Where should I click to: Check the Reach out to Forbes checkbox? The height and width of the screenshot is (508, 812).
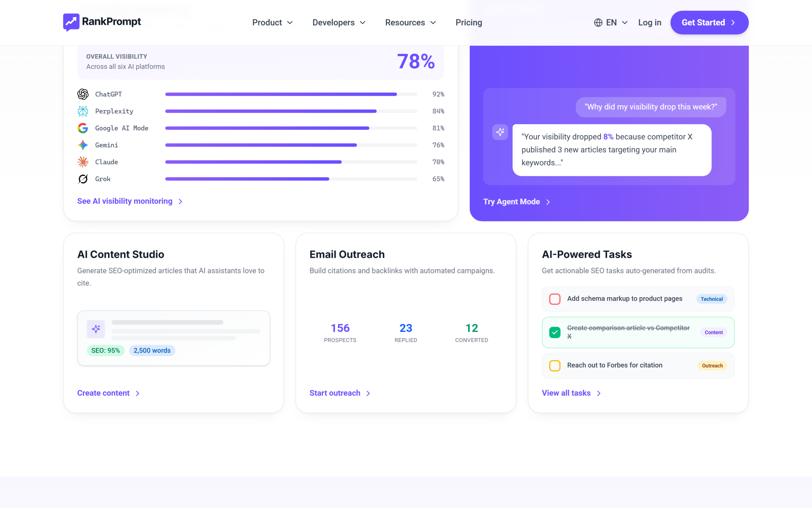pos(555,365)
